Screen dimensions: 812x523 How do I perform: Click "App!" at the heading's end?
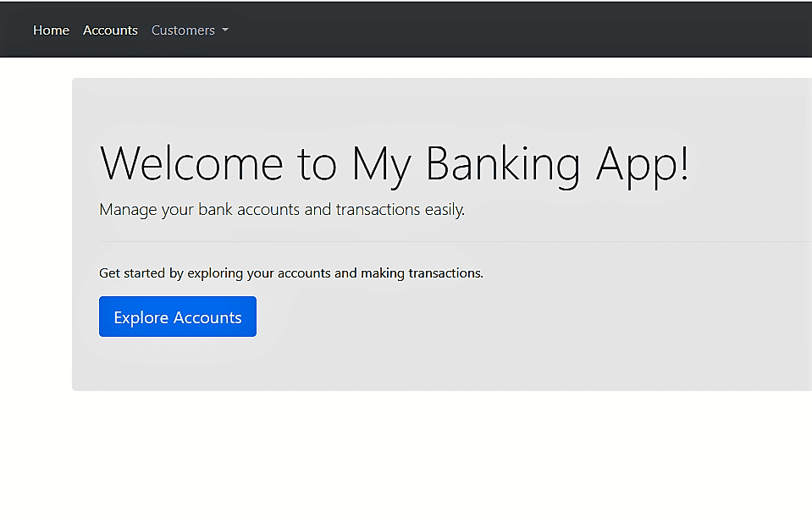(x=643, y=166)
